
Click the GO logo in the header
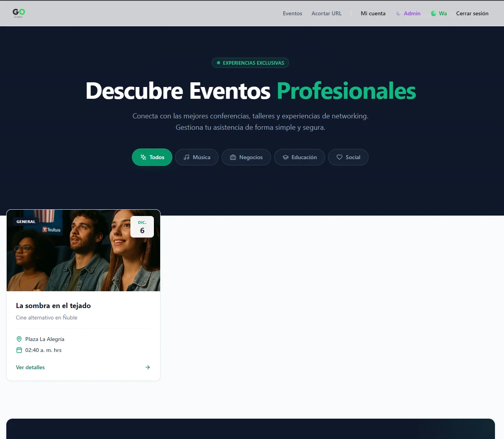[x=18, y=13]
